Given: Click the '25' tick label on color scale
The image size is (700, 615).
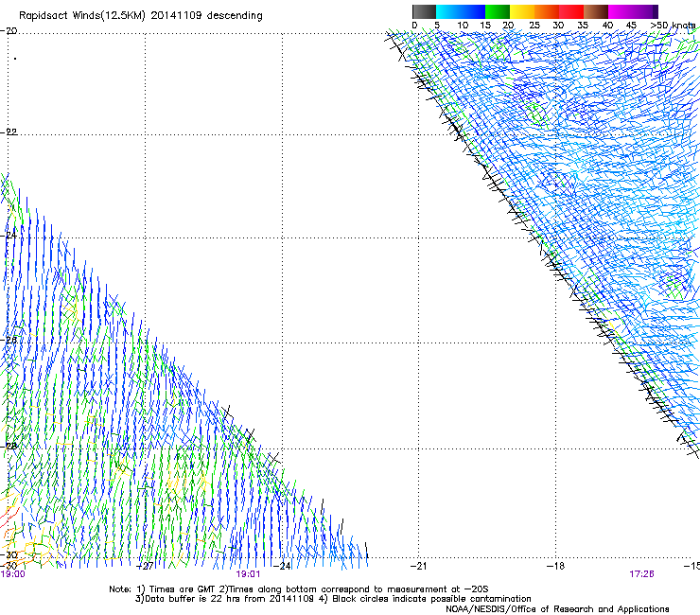Looking at the screenshot, I should pyautogui.click(x=534, y=26).
